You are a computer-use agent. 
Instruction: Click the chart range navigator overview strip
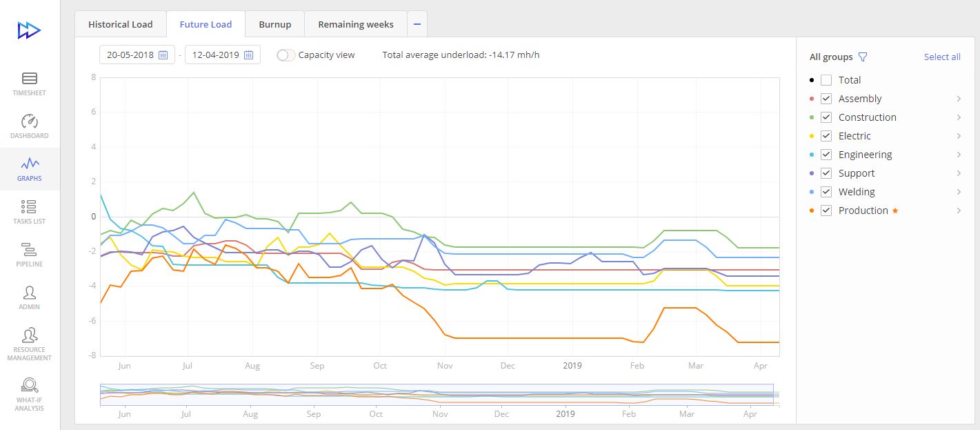click(x=436, y=394)
